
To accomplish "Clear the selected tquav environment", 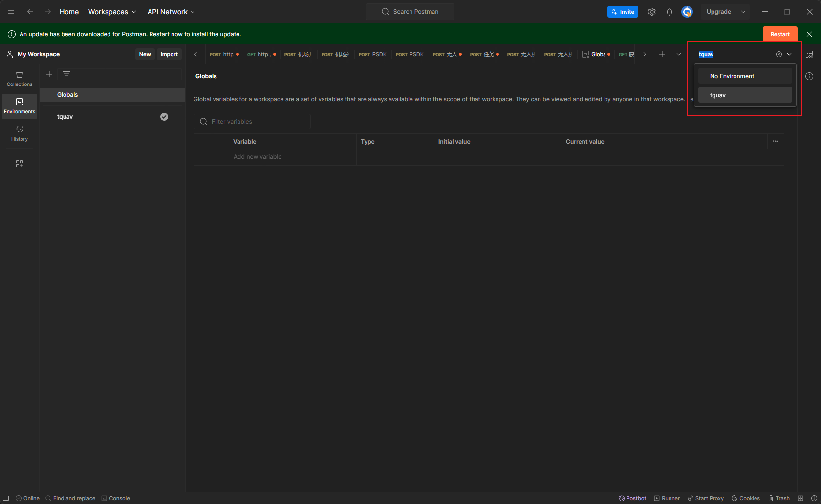I will pos(779,54).
